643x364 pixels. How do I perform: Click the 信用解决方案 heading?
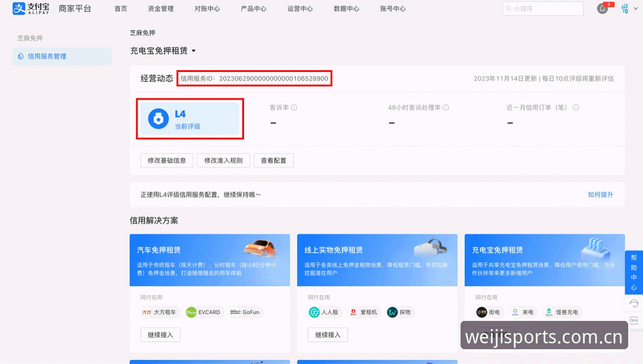tap(154, 220)
